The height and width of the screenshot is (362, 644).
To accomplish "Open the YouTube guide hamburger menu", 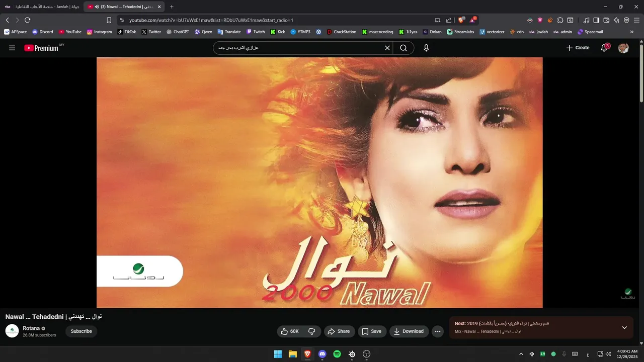I will [x=12, y=48].
